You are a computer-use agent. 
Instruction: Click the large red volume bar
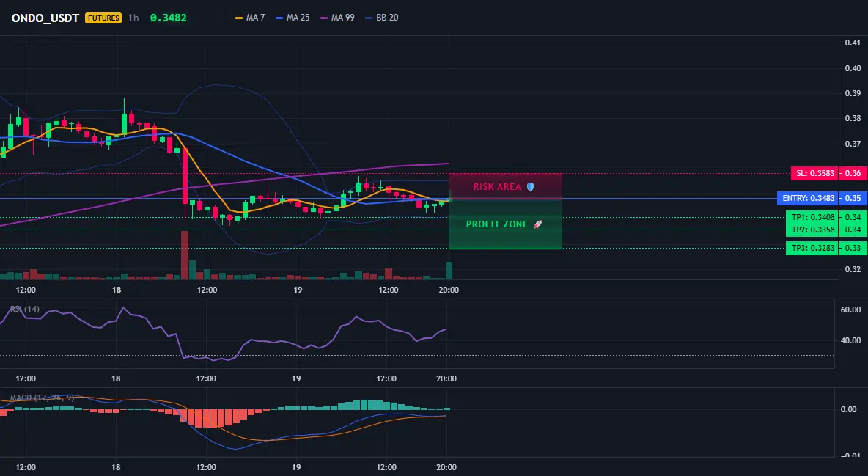click(184, 255)
